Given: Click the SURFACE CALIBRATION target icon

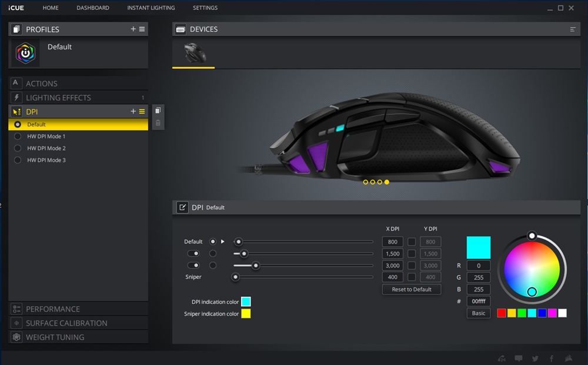Looking at the screenshot, I should tap(16, 323).
